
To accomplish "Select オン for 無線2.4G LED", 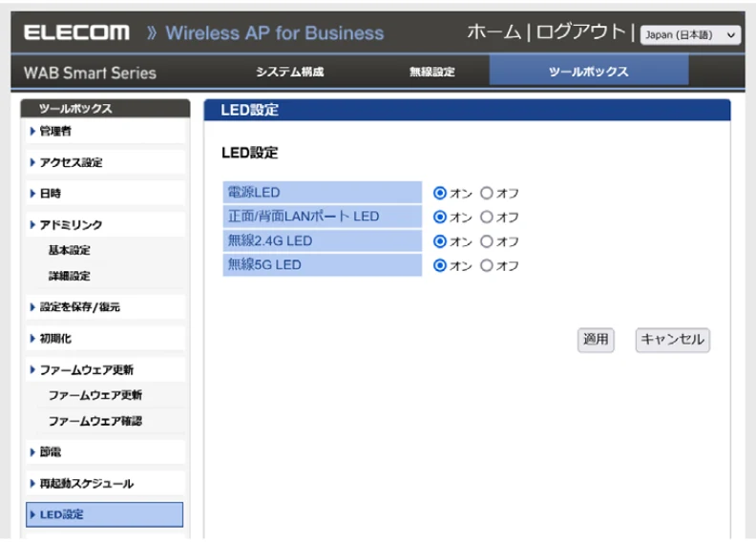I will point(439,240).
